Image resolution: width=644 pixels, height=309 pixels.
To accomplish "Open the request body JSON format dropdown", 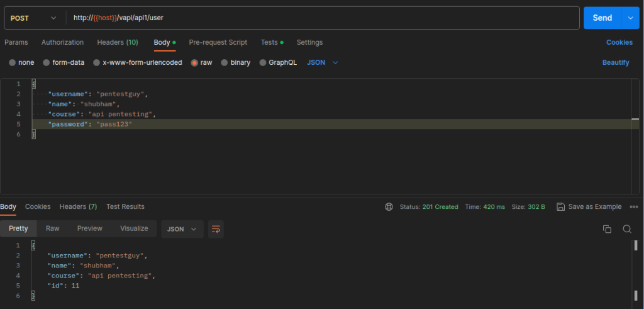I will click(323, 62).
